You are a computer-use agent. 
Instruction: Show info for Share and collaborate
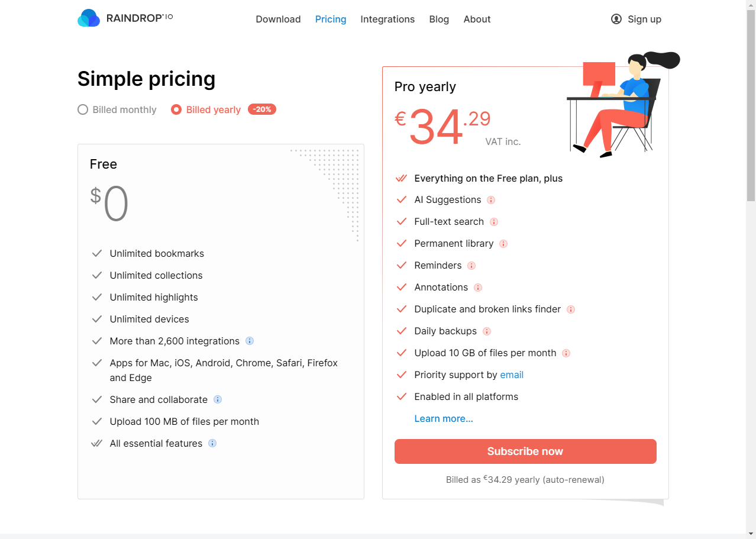click(x=218, y=399)
